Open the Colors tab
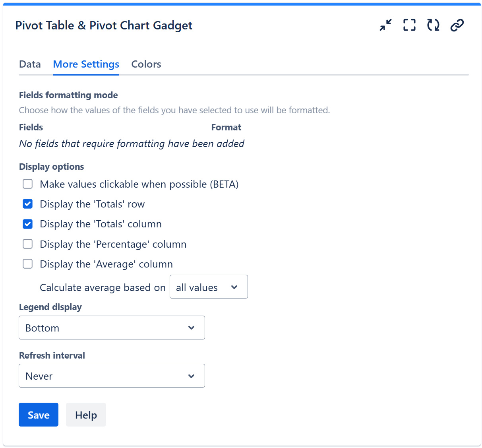This screenshot has width=482, height=448. point(146,64)
